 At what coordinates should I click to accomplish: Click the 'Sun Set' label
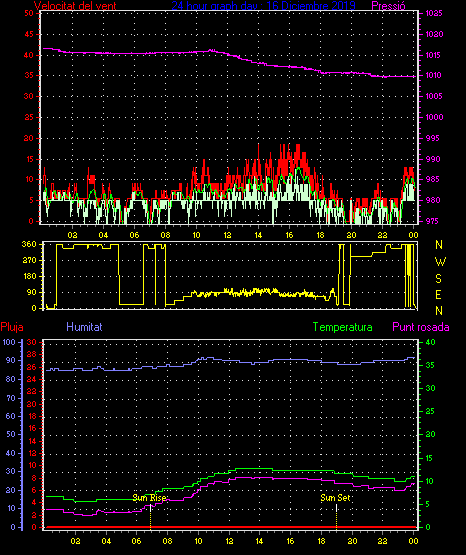coord(335,498)
